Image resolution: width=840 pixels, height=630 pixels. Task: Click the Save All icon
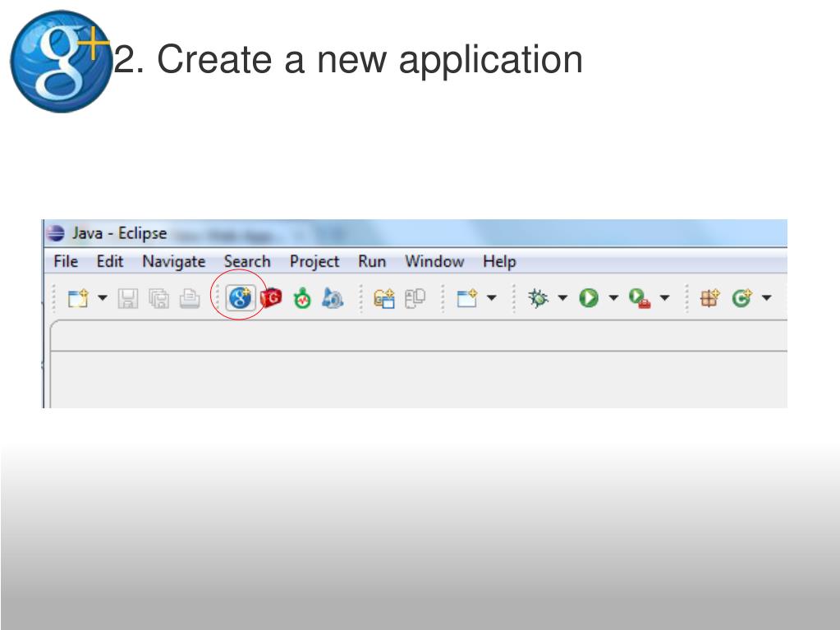pos(159,298)
